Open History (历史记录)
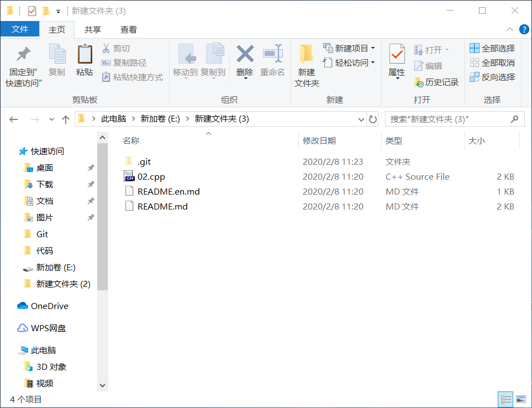Screen dimensions: 532x408 436,82
